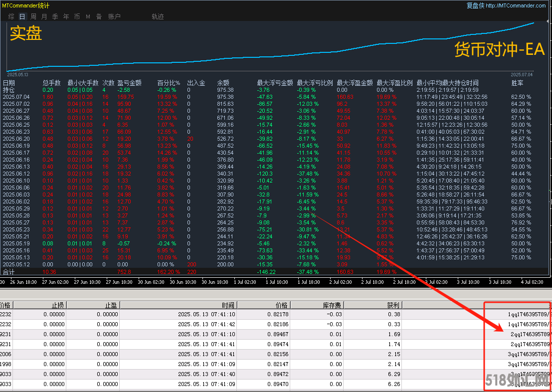
Task: Select the 2025.06.27 date row
Action: click(16, 111)
